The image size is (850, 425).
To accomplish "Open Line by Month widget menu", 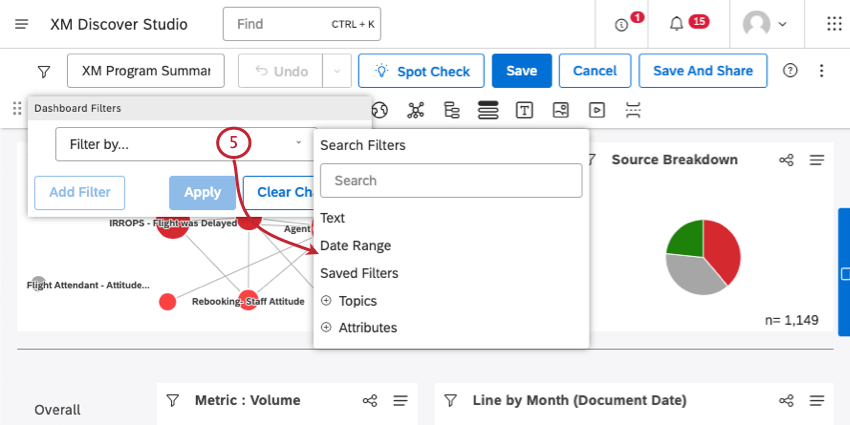I will click(x=818, y=401).
